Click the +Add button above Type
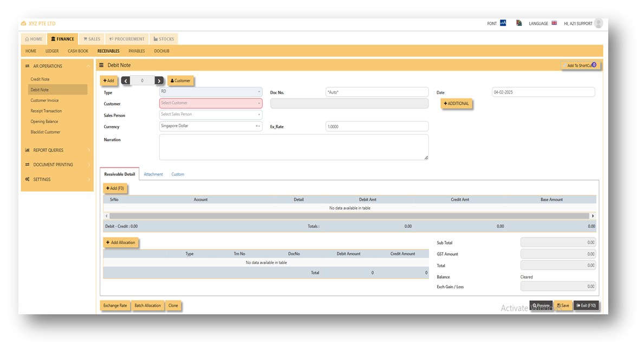Viewport: 644px width, 350px height. [109, 81]
